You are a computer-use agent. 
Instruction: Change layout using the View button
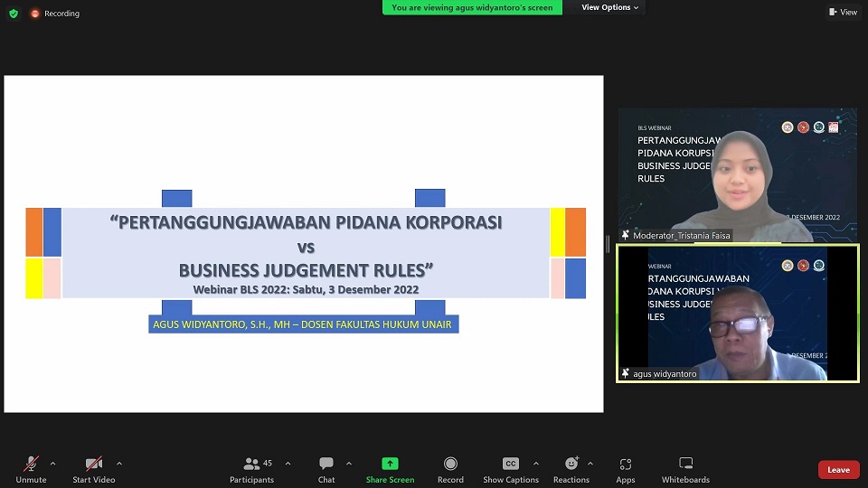tap(843, 12)
